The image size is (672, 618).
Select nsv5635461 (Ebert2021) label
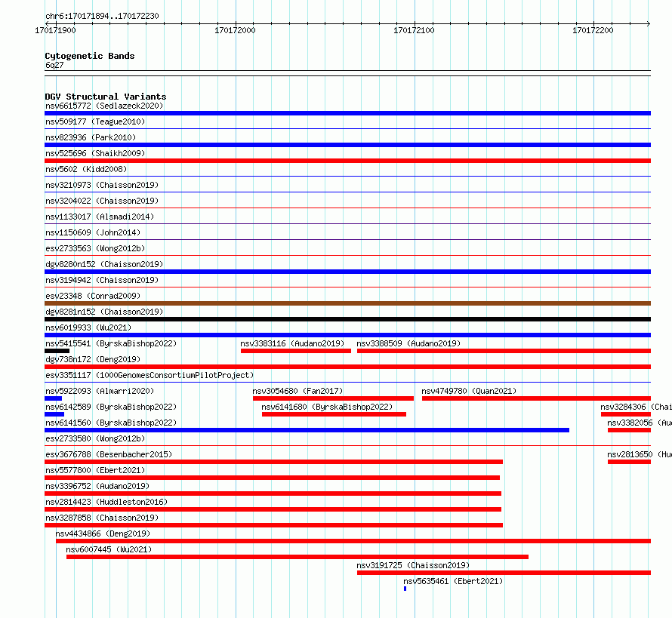453,581
